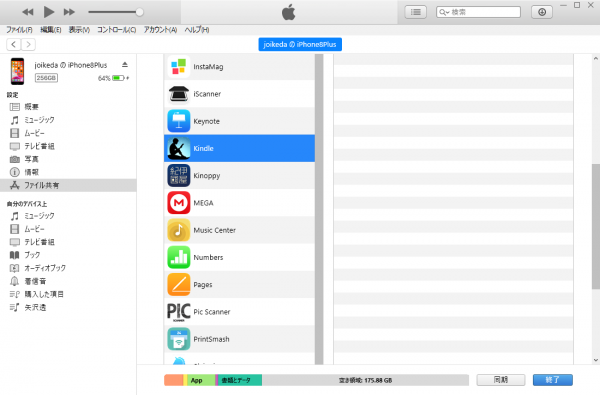Select ムービー under 自分のデバイス上

click(x=68, y=229)
